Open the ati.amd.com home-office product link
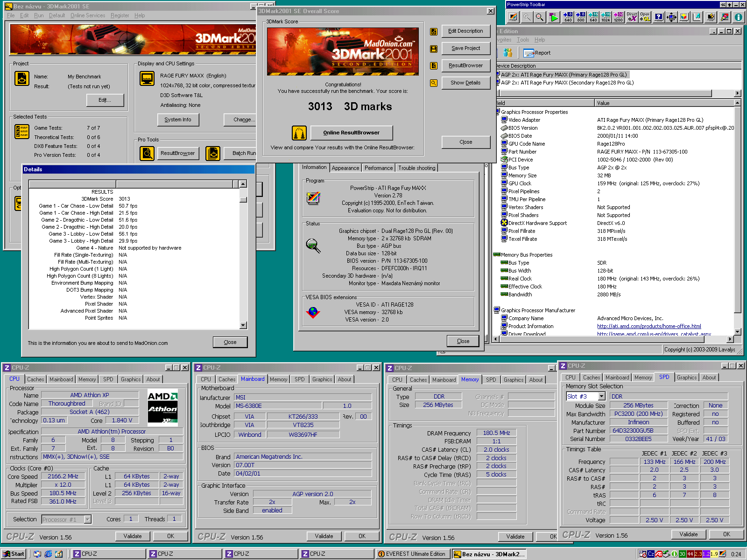The height and width of the screenshot is (560, 747). pos(649,327)
